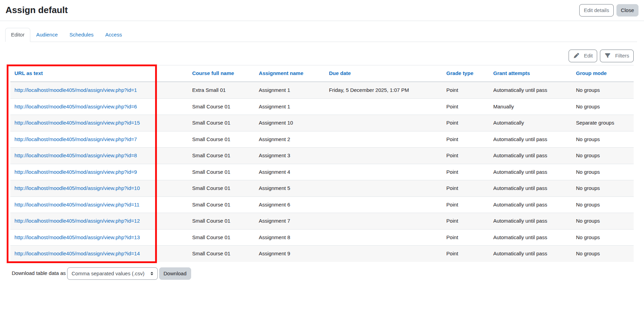Image resolution: width=644 pixels, height=319 pixels.
Task: Sort by URL as text column
Action: (29, 73)
